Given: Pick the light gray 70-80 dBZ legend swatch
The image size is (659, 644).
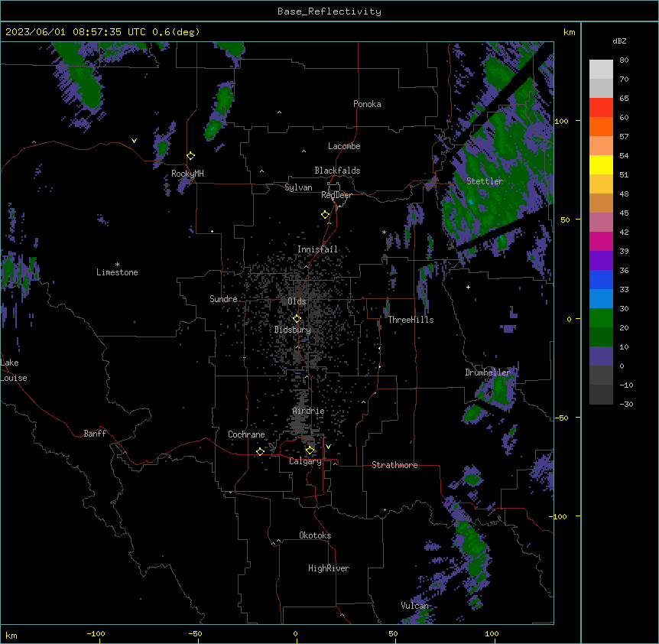Looking at the screenshot, I should (601, 70).
